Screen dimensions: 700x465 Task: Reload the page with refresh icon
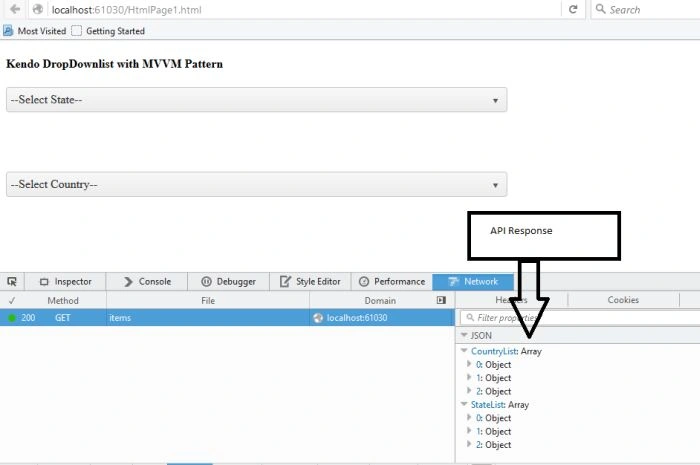(573, 9)
